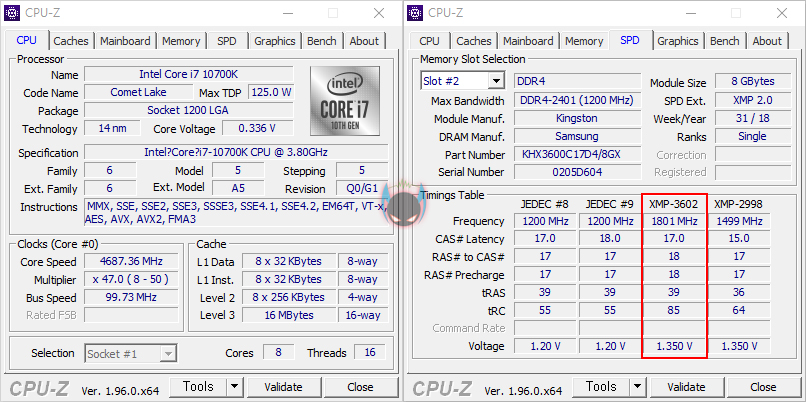This screenshot has width=806, height=402.
Task: Click the Max TDP value 125.0 W
Action: pos(271,92)
